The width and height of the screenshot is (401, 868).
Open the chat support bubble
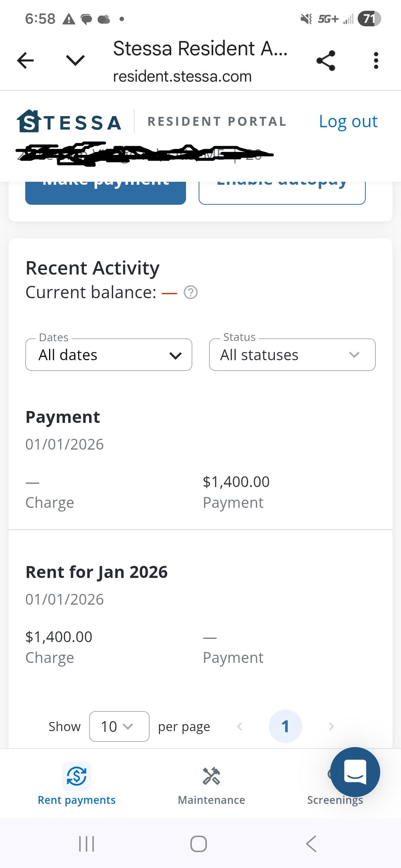(355, 772)
